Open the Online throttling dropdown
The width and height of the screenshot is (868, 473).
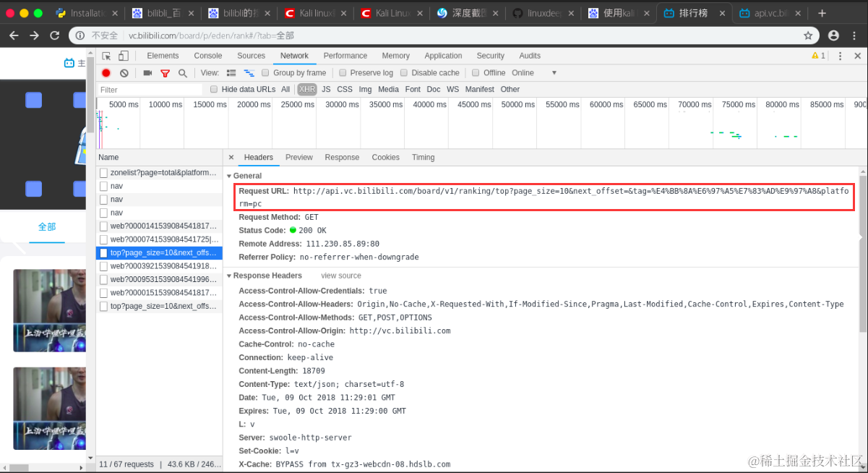pyautogui.click(x=534, y=73)
